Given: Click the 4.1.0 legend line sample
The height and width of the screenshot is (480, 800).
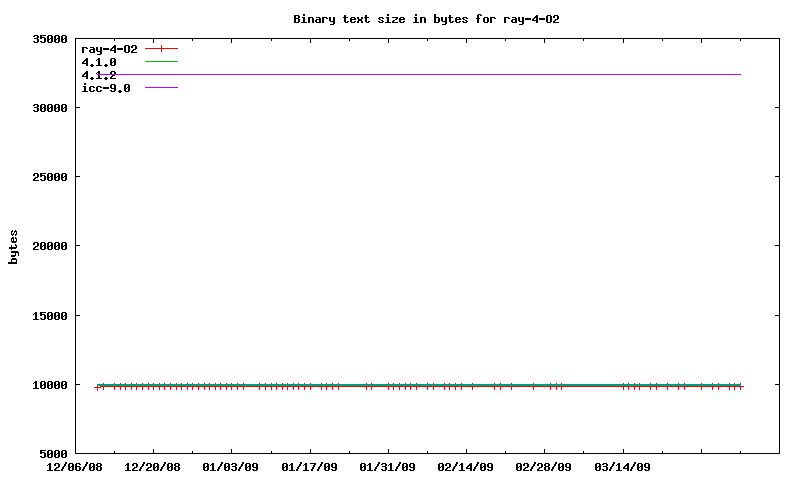Looking at the screenshot, I should click(161, 62).
